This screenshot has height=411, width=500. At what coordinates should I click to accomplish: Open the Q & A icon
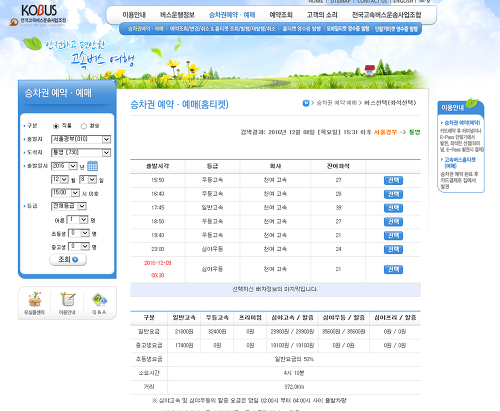coord(99,303)
